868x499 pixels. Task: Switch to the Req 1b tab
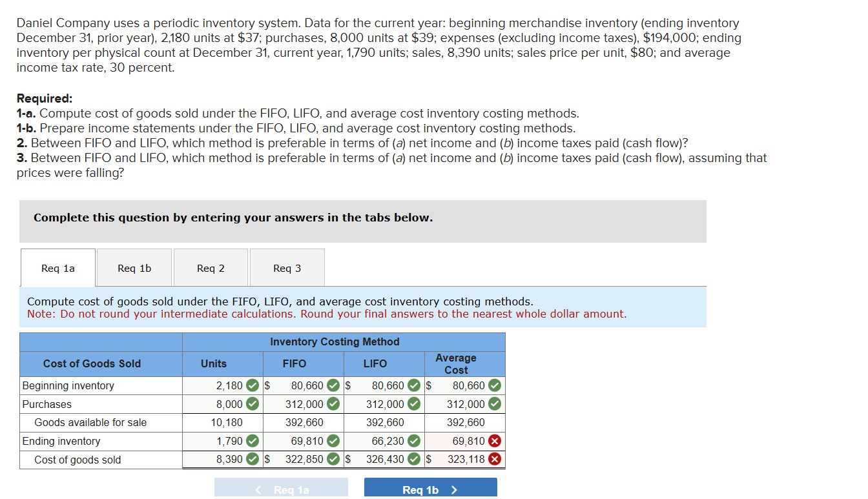(134, 268)
